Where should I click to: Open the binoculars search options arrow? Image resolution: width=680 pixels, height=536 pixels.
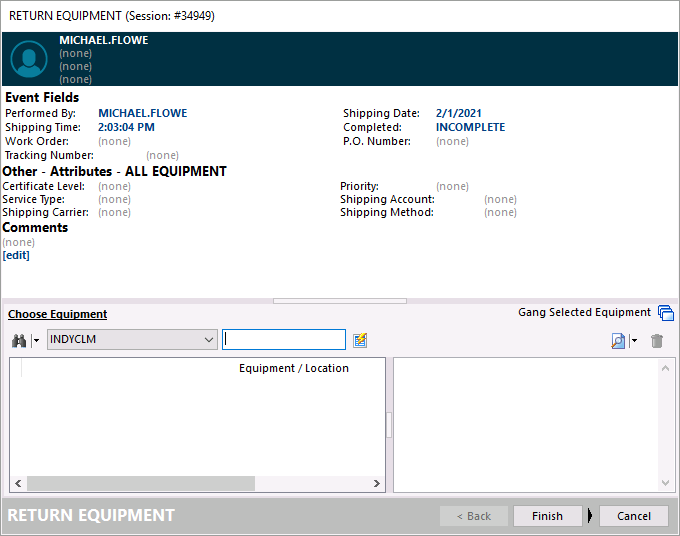coord(36,340)
